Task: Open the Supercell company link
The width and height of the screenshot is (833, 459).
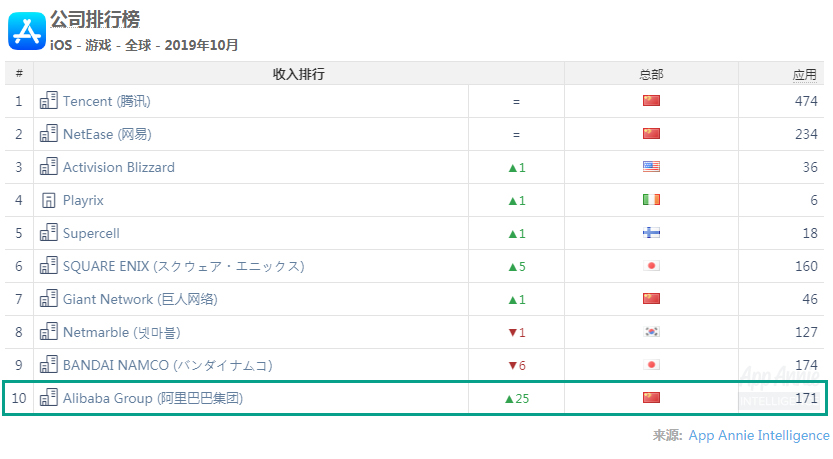Action: pos(91,233)
